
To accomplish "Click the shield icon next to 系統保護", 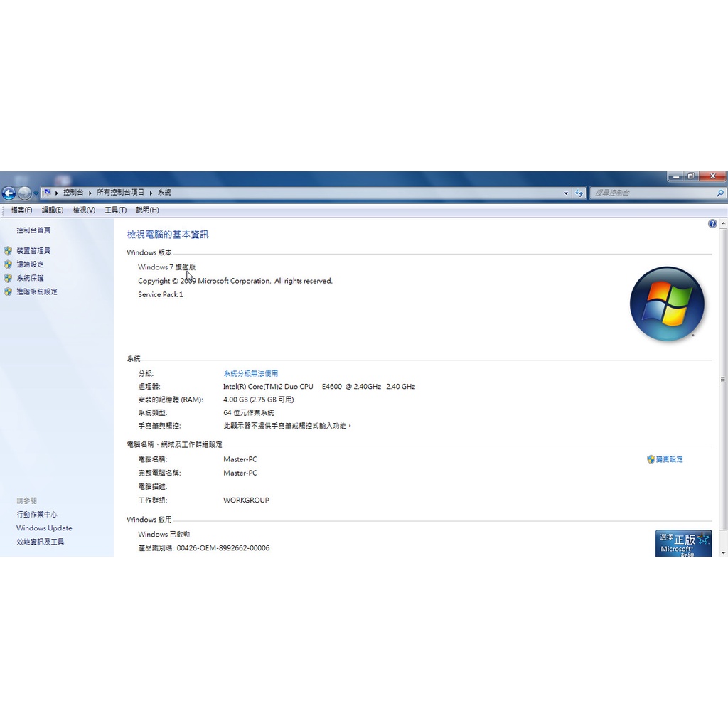I will (8, 278).
